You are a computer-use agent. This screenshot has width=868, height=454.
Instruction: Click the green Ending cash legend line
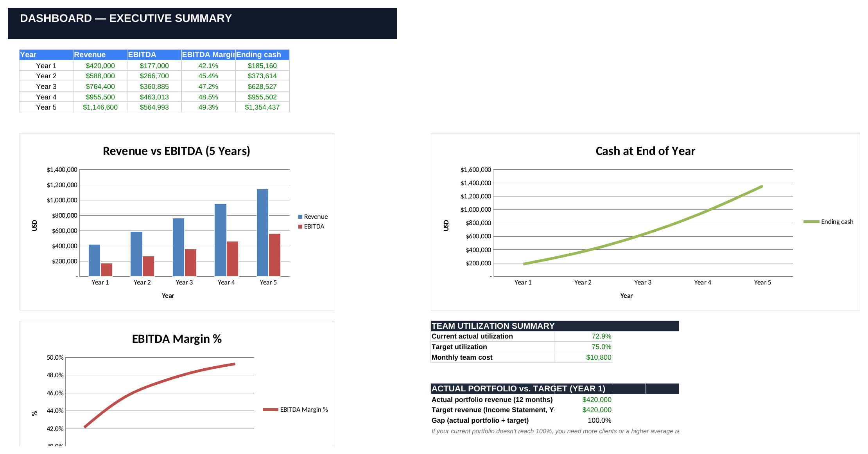811,222
